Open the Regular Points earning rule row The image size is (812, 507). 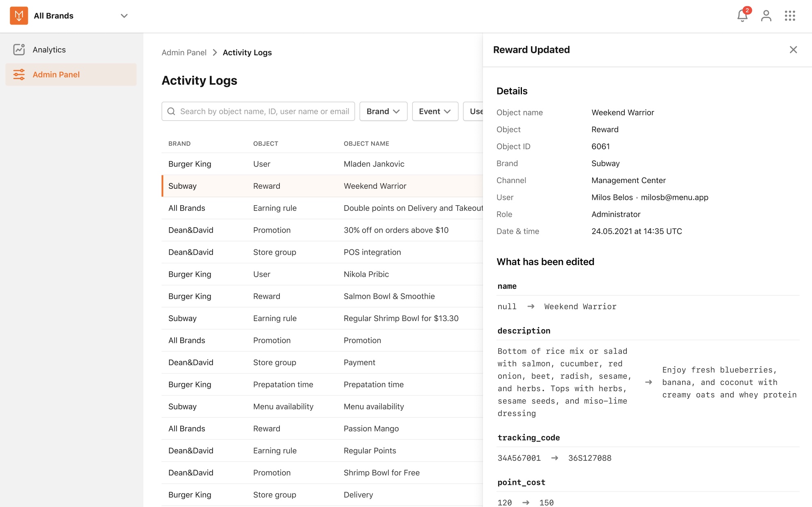(322, 451)
